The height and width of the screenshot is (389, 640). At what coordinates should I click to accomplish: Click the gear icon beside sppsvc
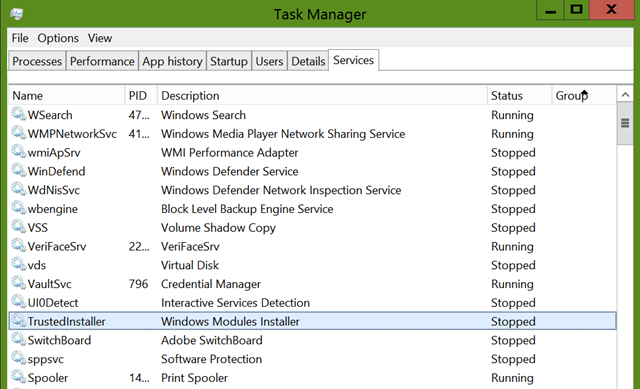(18, 358)
